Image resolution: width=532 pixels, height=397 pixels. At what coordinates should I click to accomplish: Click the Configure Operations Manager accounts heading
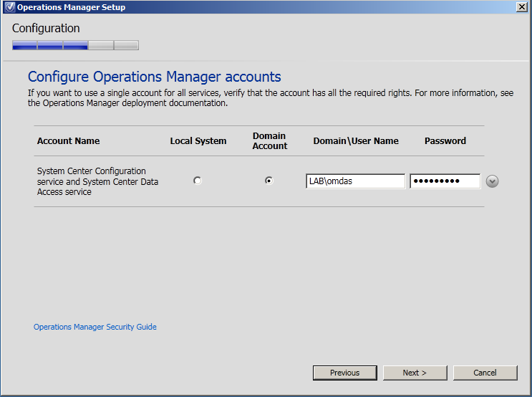click(155, 77)
